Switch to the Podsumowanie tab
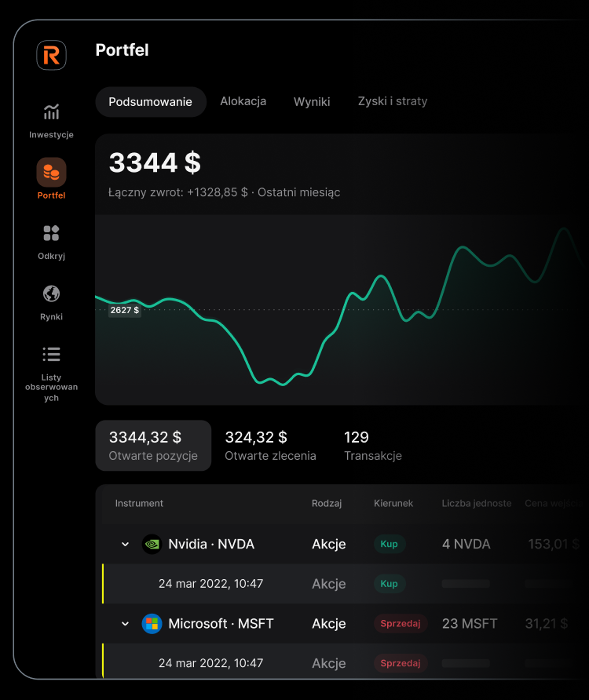Screen dimensions: 589x700 tap(151, 102)
